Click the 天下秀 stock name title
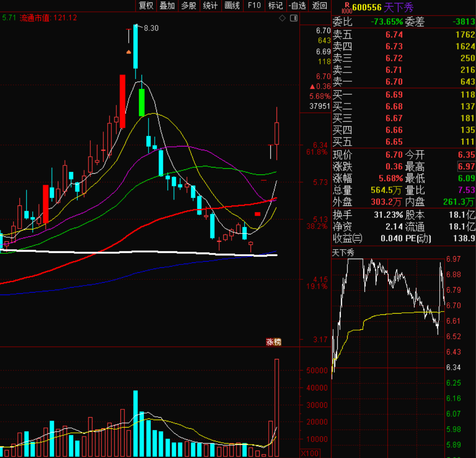Image resolution: width=476 pixels, height=458 pixels. [398, 7]
